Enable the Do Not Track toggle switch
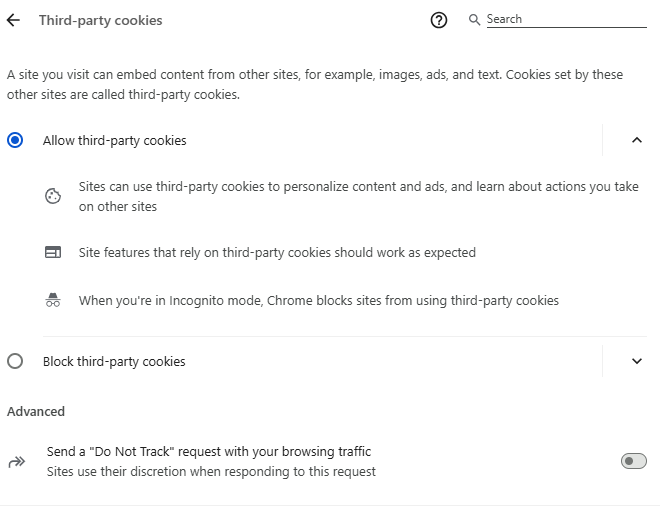Viewport: 660px width, 514px height. [x=633, y=461]
